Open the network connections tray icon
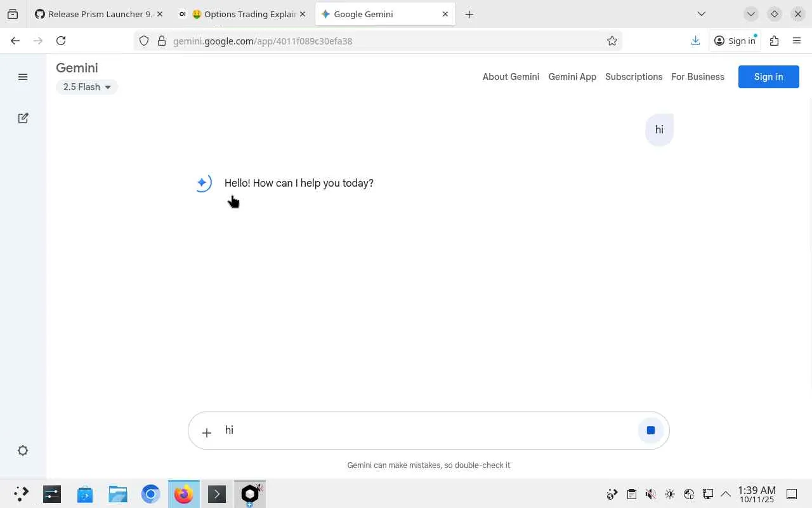This screenshot has height=508, width=812. click(707, 494)
